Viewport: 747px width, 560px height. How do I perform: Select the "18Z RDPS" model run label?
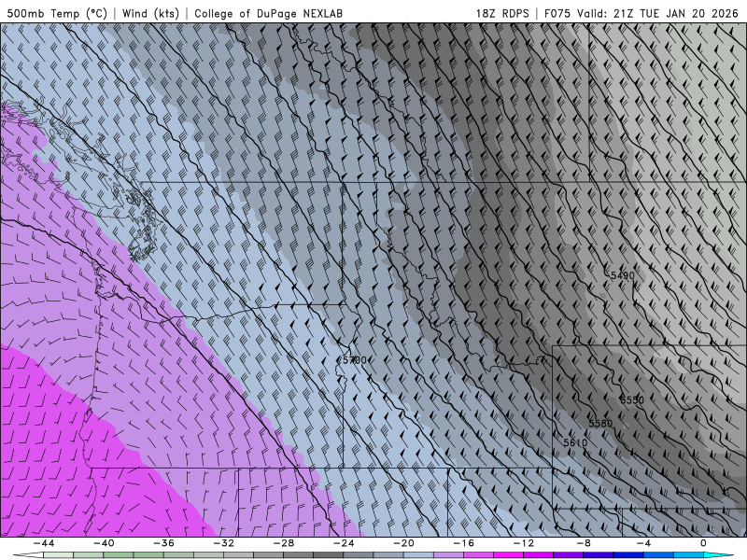[502, 13]
